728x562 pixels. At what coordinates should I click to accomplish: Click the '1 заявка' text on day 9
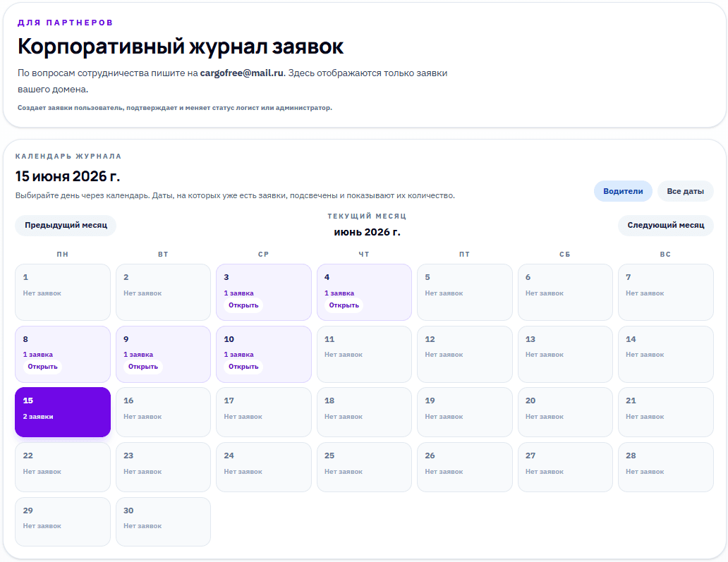[138, 355]
